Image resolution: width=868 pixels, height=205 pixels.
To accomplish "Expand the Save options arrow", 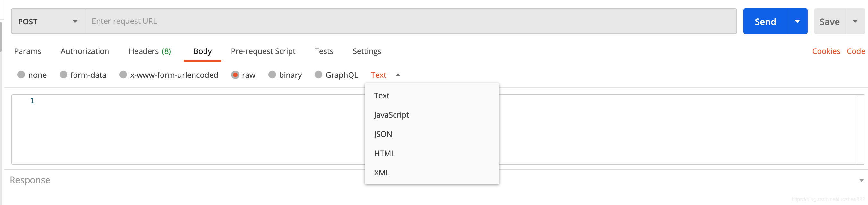I will [x=855, y=22].
